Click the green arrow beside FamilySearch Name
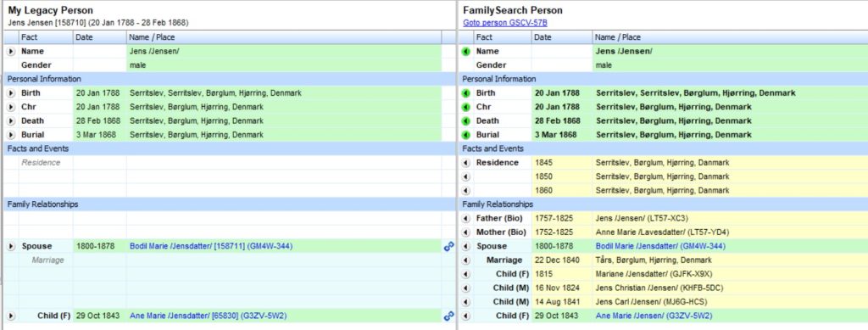Viewport: 868px width, 330px height. coord(465,51)
